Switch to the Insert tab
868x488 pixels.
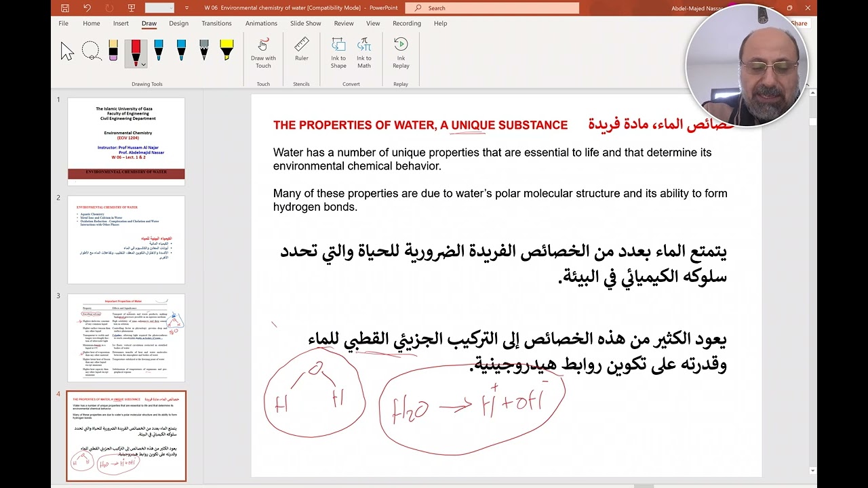coord(121,23)
